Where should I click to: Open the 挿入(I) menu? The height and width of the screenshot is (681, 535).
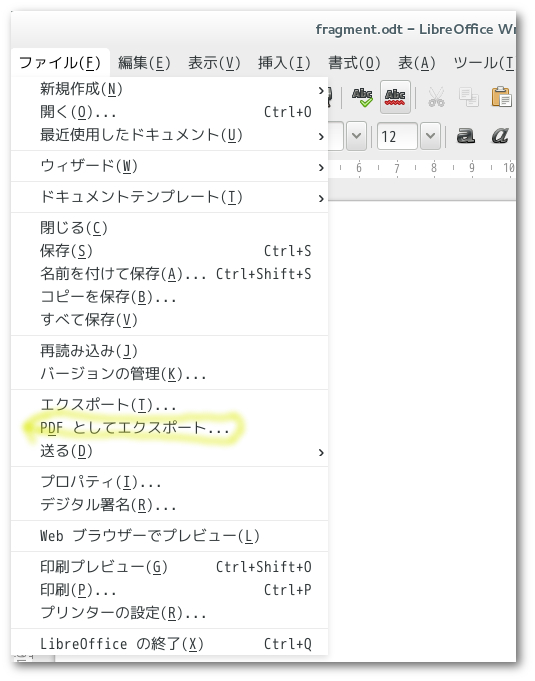(x=284, y=63)
